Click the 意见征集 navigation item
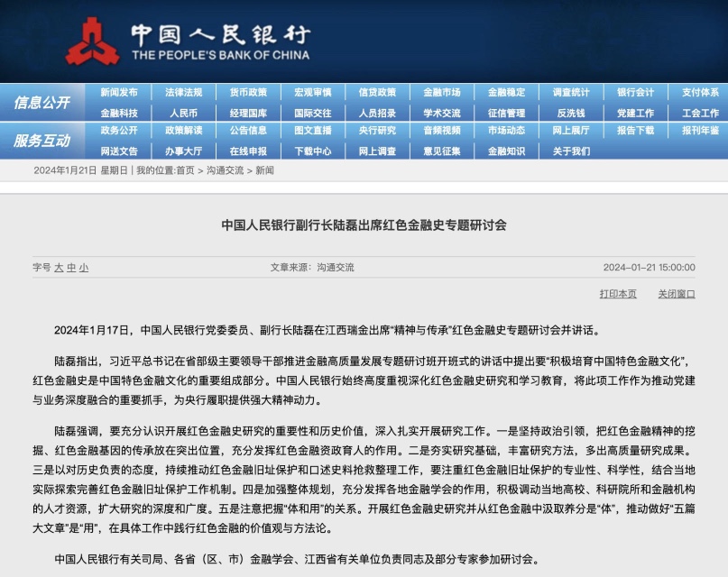The width and height of the screenshot is (728, 577). point(441,151)
